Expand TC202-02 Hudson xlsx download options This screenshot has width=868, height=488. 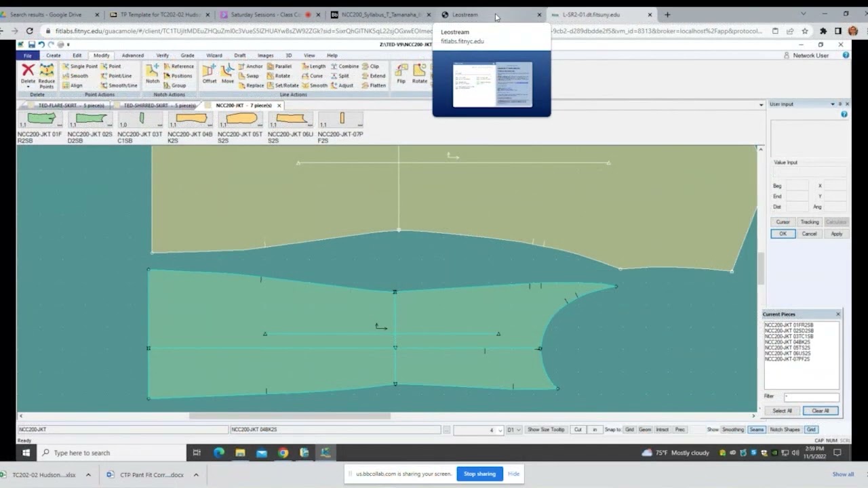tap(88, 475)
